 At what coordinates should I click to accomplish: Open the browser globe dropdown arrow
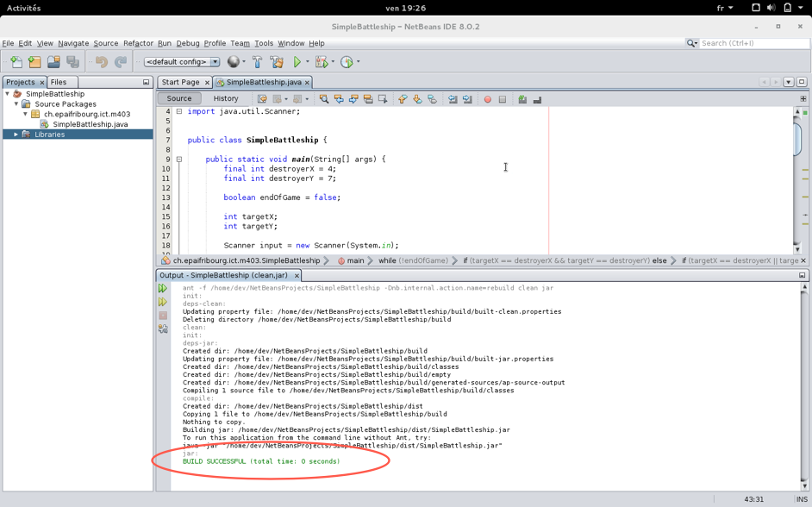pyautogui.click(x=244, y=61)
